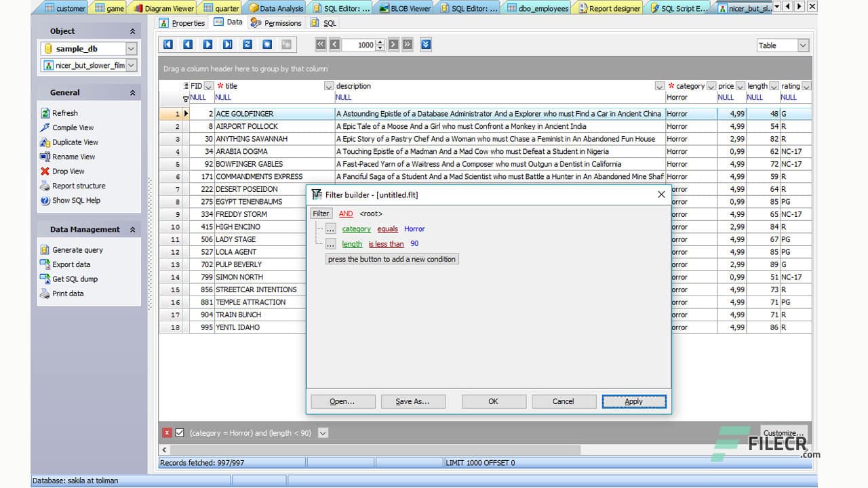Jump to first record with toolbar icon

coord(167,45)
